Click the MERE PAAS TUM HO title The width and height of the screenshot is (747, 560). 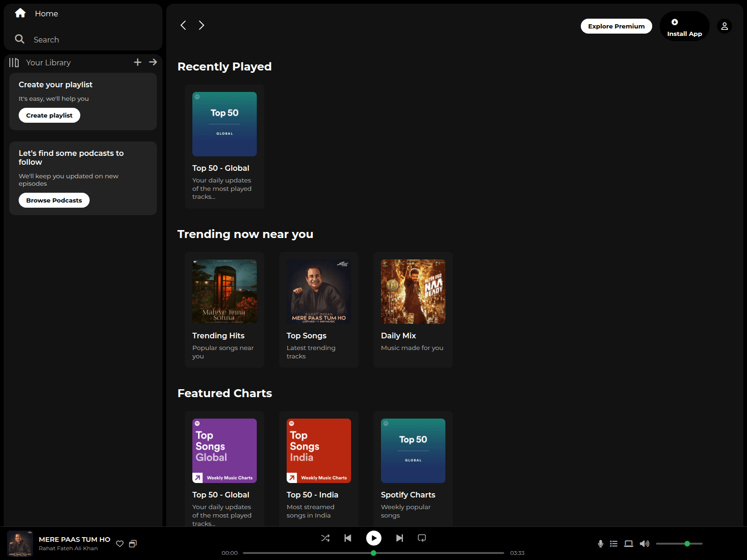point(75,539)
